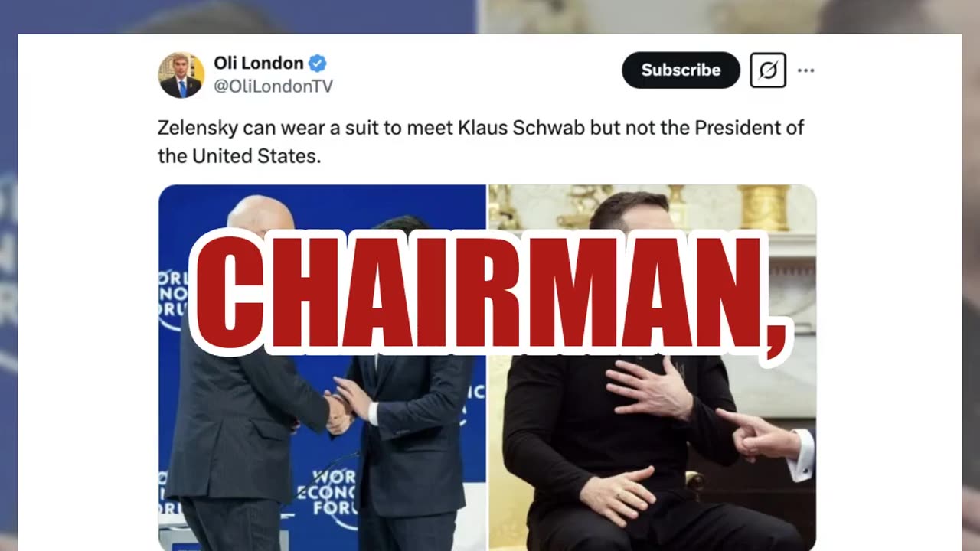This screenshot has height=551, width=980.
Task: Click the World Economic Forum logo at the photo bottom
Action: coord(327,490)
